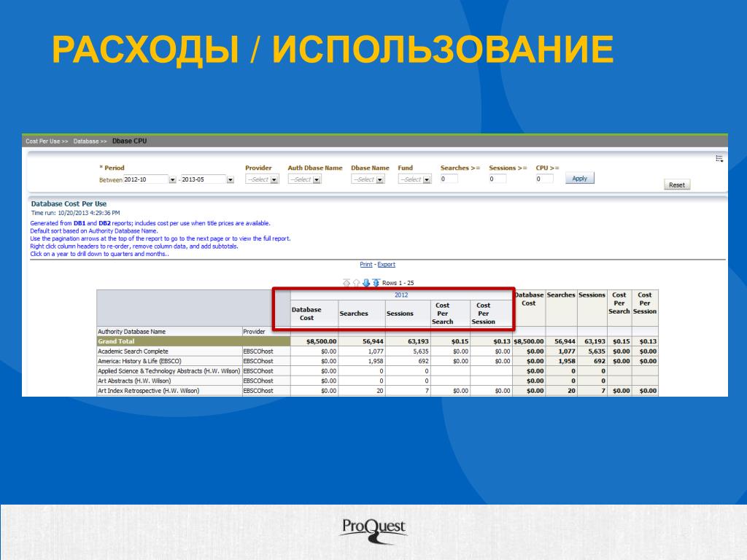
Task: Select the Dbase CPU breadcrumb
Action: (130, 141)
